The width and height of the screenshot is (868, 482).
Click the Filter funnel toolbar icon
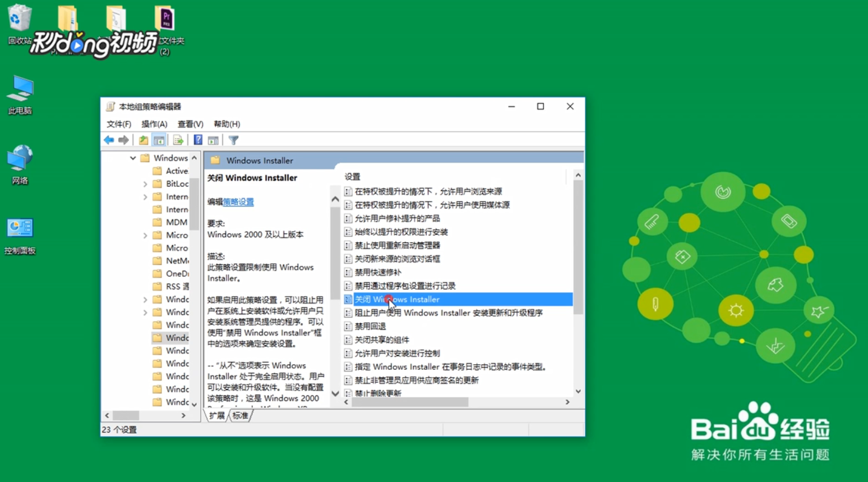pyautogui.click(x=233, y=140)
